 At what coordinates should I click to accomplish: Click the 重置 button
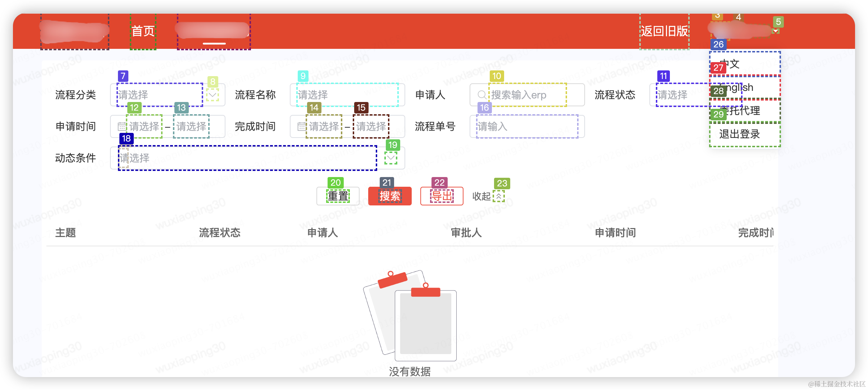tap(338, 196)
